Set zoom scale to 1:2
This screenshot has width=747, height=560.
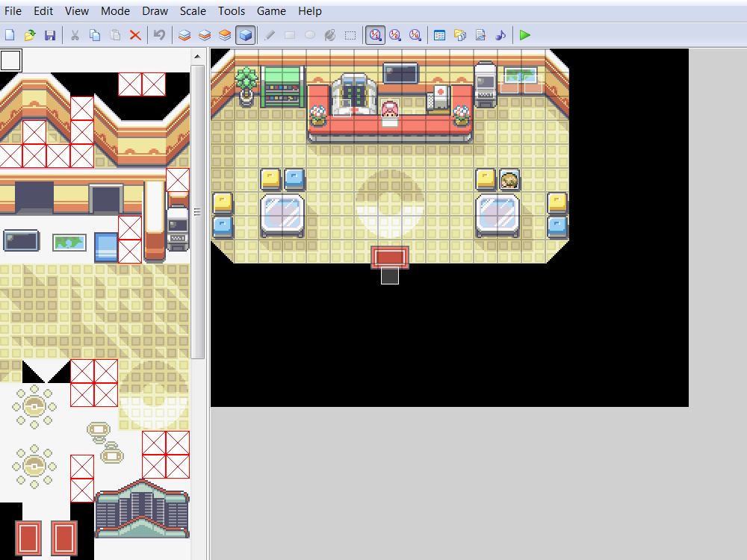point(395,35)
